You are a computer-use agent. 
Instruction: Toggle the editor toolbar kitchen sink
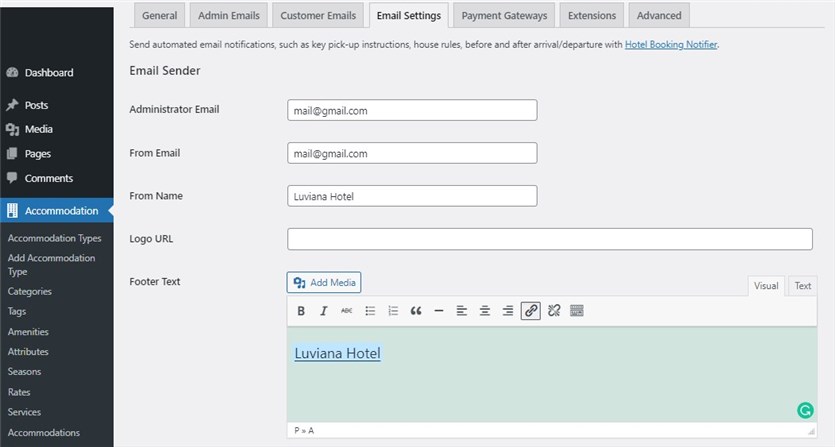[577, 311]
